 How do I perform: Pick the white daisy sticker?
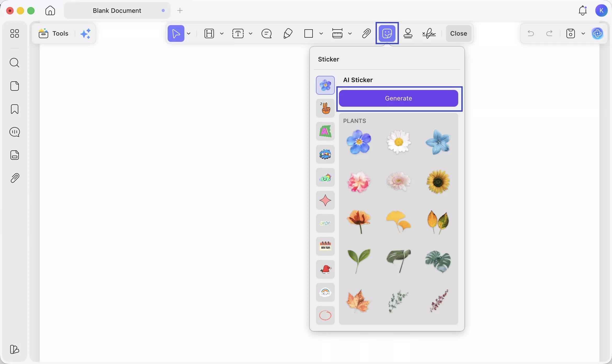click(x=398, y=142)
